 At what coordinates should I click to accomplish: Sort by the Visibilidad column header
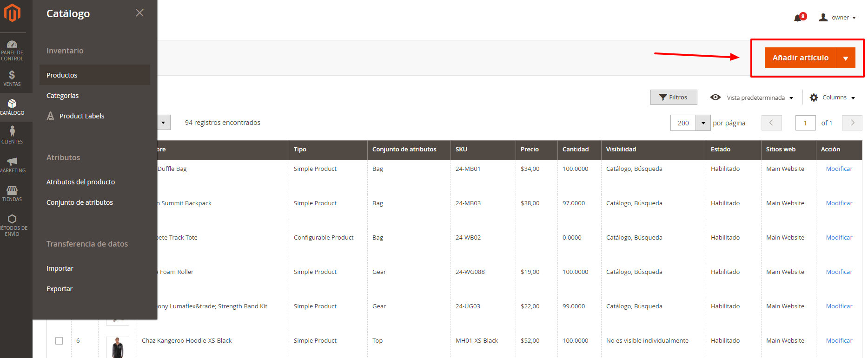pyautogui.click(x=653, y=150)
